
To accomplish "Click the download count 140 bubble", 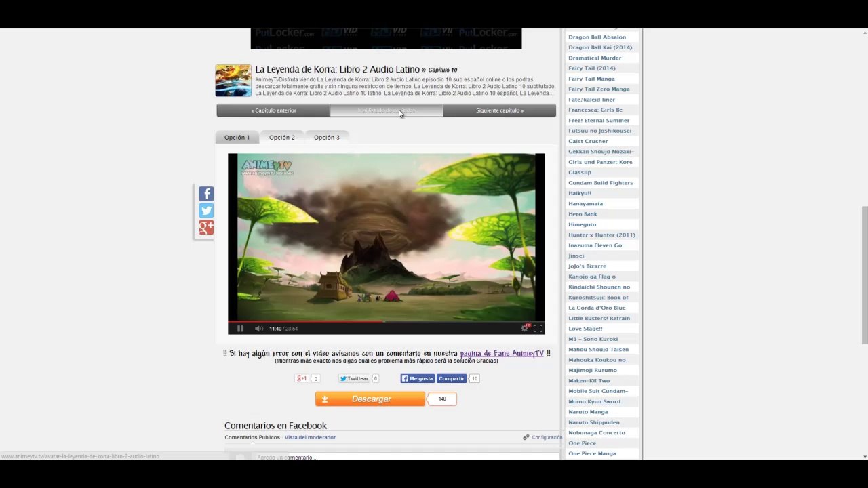I will tap(442, 399).
